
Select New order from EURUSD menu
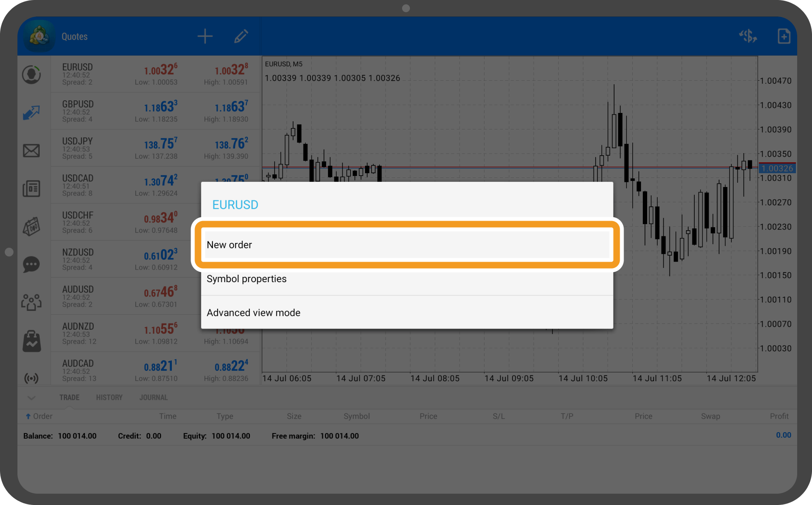(406, 245)
